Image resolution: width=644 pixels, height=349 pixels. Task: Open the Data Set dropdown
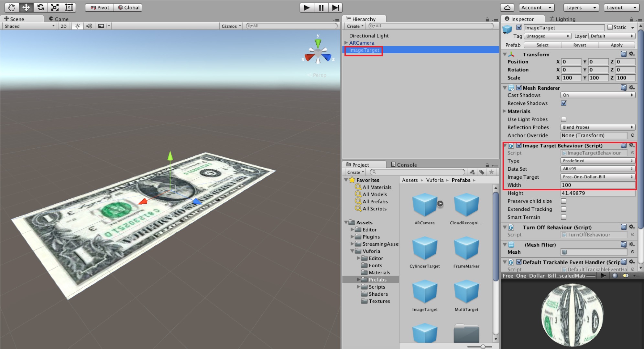tap(598, 169)
